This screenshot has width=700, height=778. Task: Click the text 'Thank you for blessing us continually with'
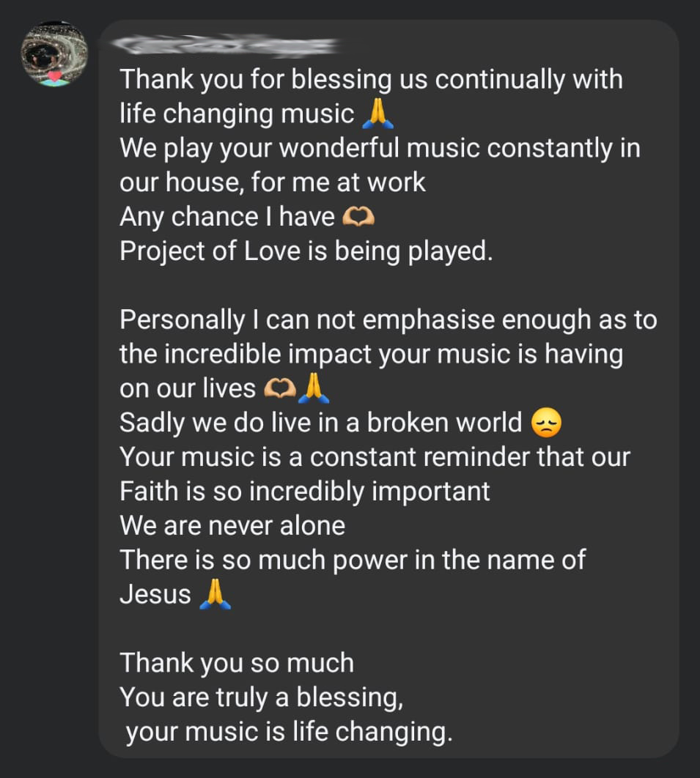point(371,79)
